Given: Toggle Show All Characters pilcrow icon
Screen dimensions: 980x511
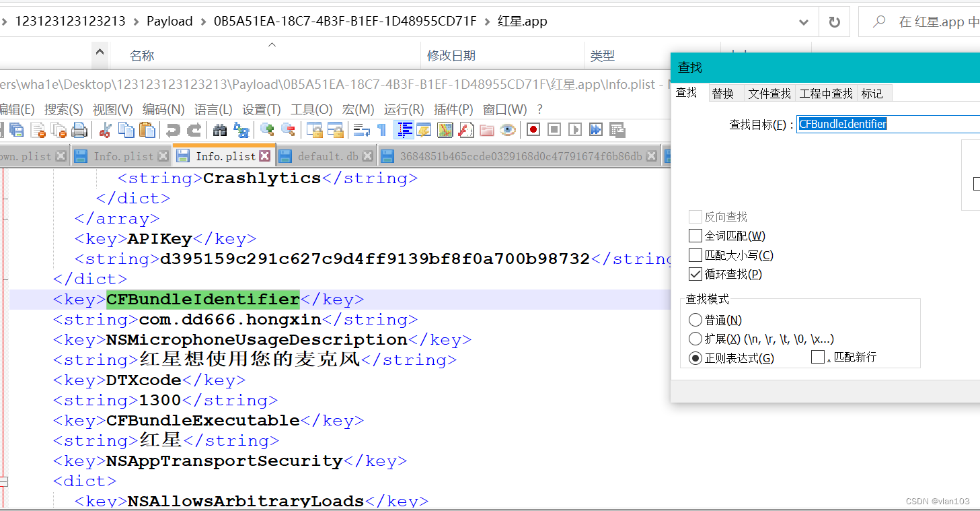Looking at the screenshot, I should coord(381,129).
